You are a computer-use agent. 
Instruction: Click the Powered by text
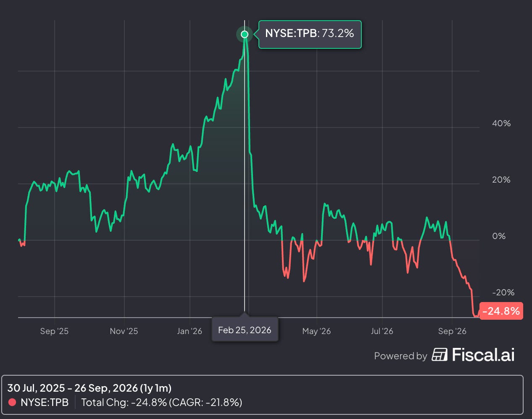(x=400, y=356)
